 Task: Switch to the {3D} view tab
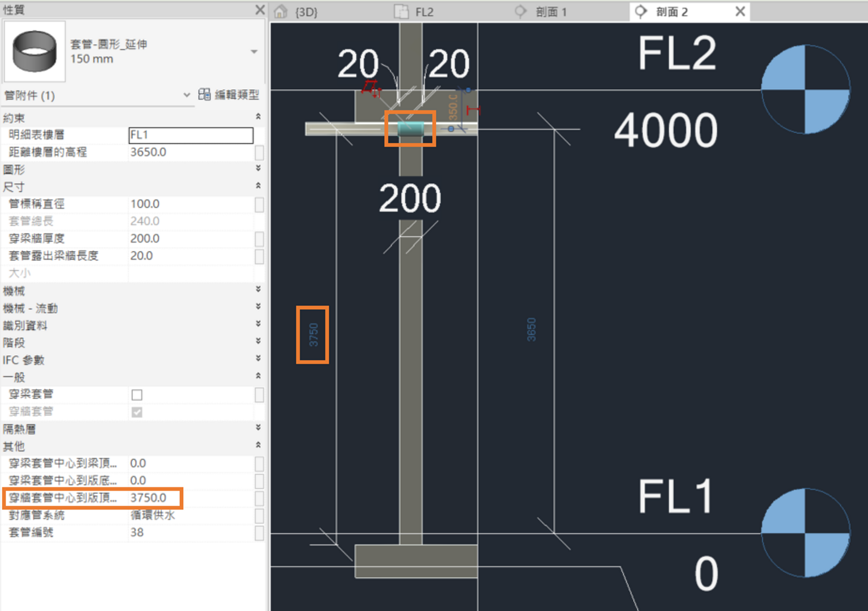tap(306, 12)
